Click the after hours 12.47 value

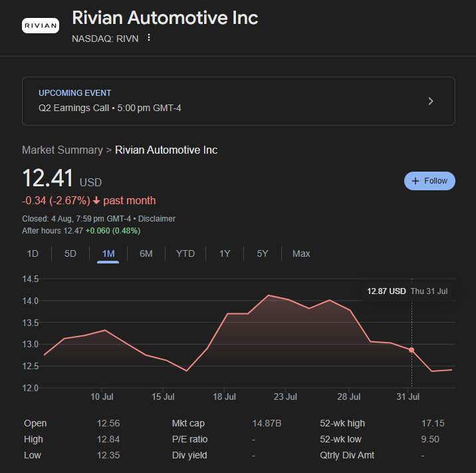click(x=73, y=231)
